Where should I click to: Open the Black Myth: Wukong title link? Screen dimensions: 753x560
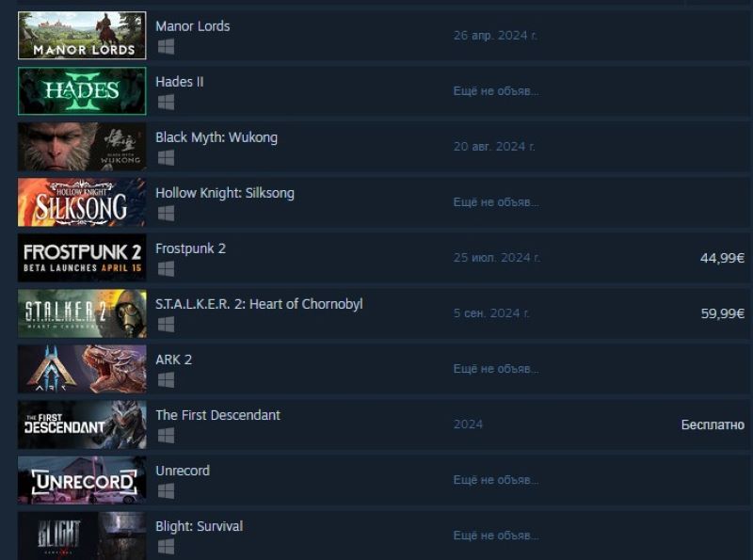tap(216, 137)
